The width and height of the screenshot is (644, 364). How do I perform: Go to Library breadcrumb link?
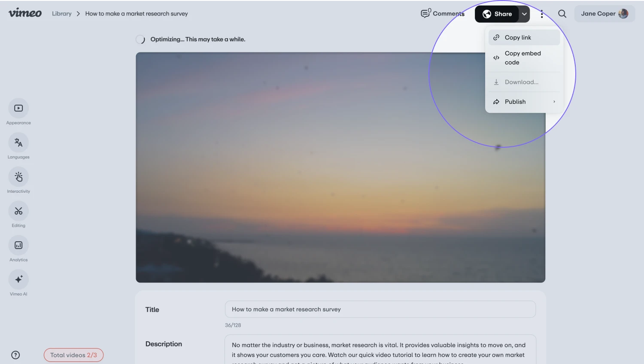[x=62, y=14]
